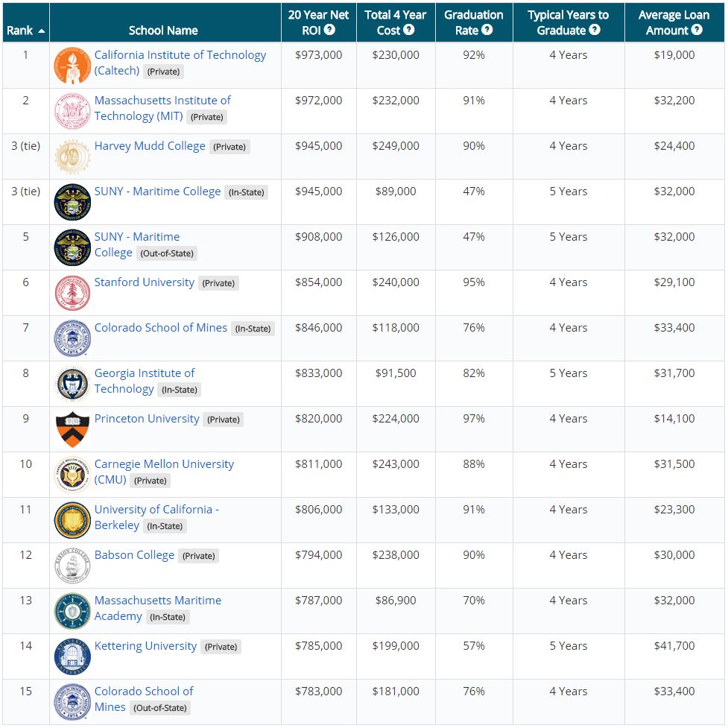The image size is (728, 728).
Task: Open the Stanford University link
Action: click(x=145, y=282)
